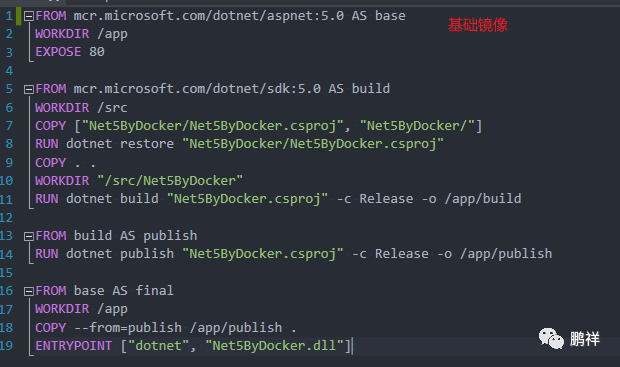620x367 pixels.
Task: Collapse the fold at line 1 FROM aspnet base
Action: [x=28, y=16]
